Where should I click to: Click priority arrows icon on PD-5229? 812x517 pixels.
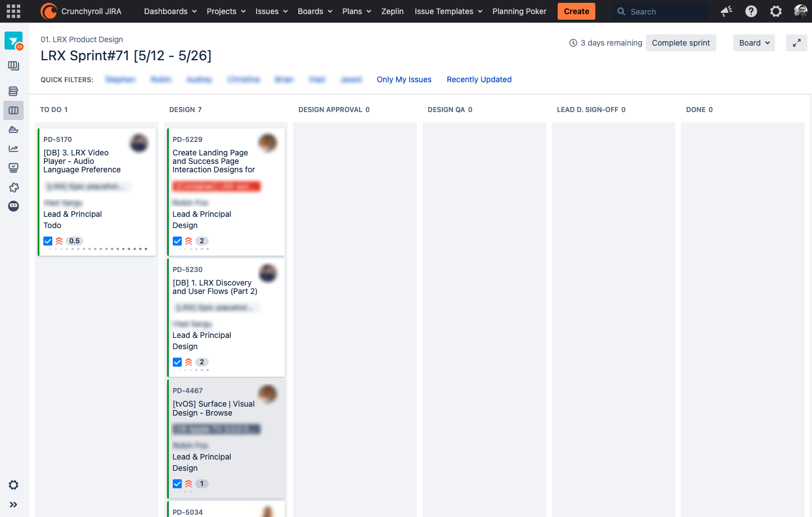pyautogui.click(x=189, y=241)
